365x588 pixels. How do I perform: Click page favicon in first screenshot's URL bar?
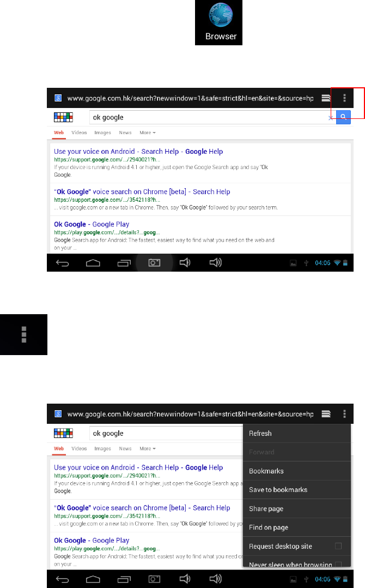click(x=58, y=98)
